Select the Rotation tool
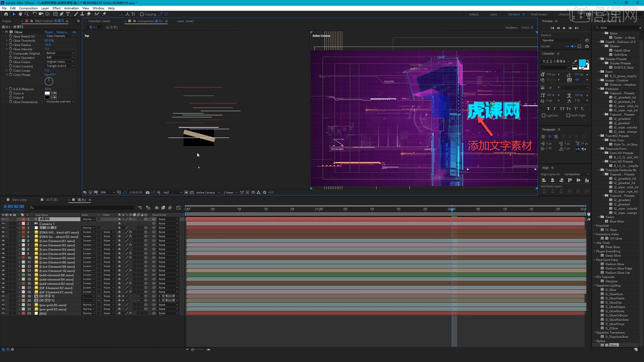 coord(35,14)
